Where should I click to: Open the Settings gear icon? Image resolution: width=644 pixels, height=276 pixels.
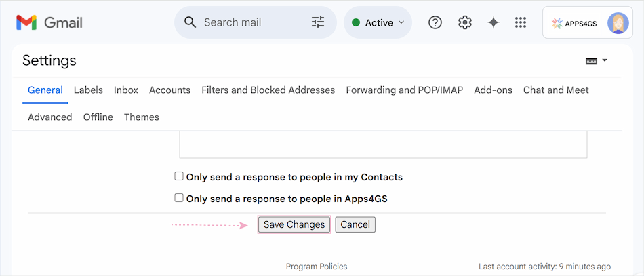pyautogui.click(x=464, y=22)
